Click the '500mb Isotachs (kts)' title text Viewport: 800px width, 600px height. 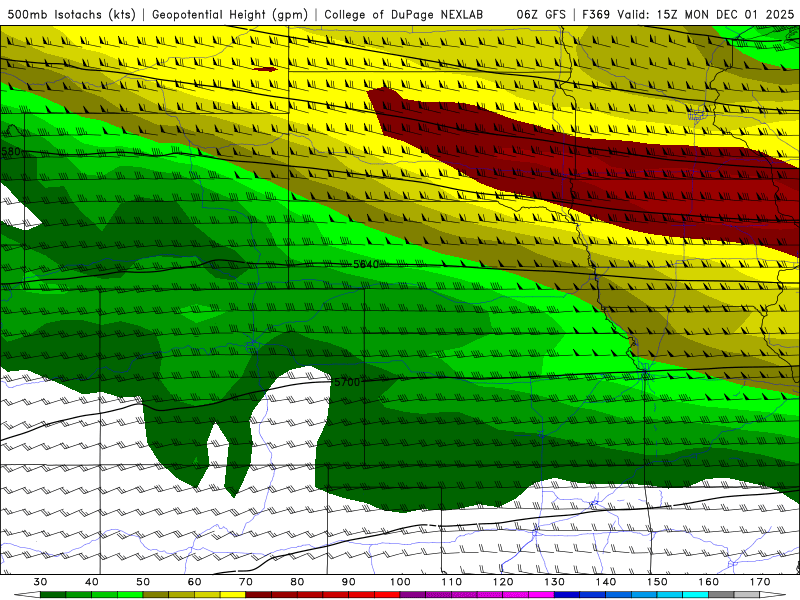click(x=71, y=14)
